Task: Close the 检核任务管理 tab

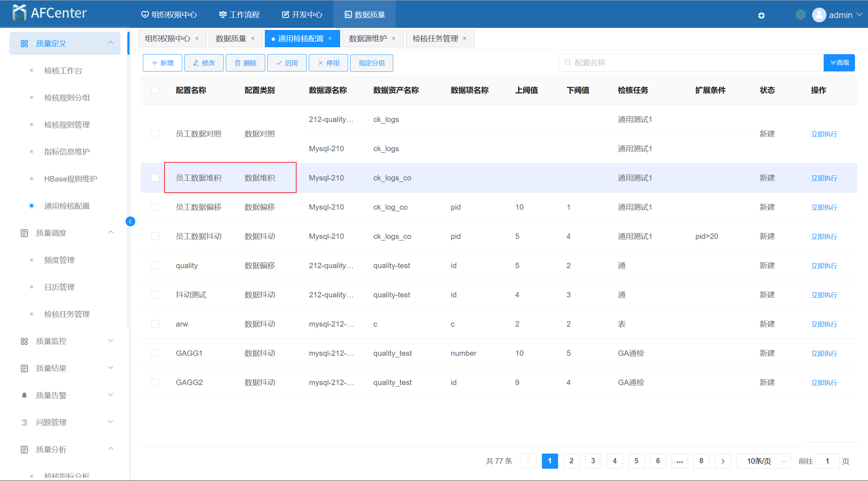Action: pos(465,39)
